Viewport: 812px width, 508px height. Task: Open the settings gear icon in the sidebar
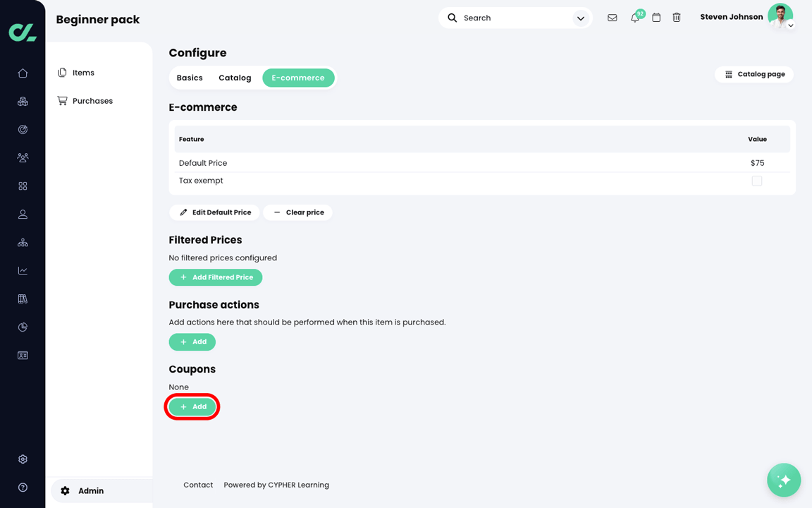(23, 459)
